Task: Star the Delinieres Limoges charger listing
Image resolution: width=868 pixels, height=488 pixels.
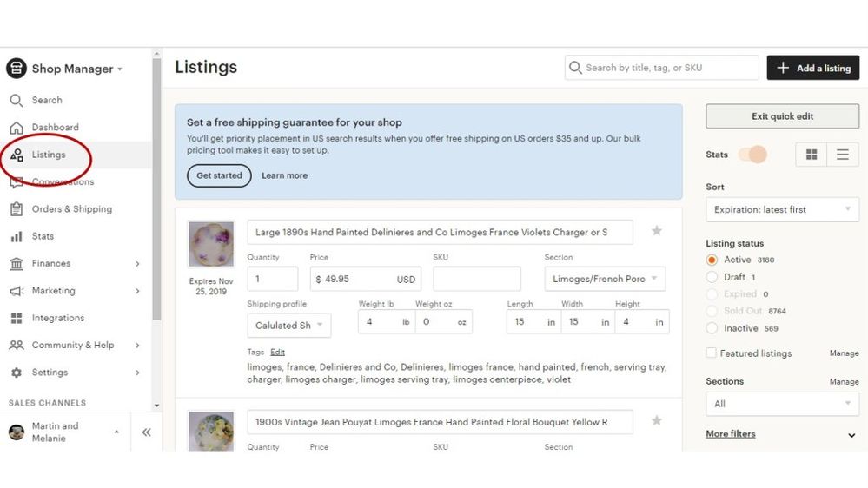Action: coord(657,231)
